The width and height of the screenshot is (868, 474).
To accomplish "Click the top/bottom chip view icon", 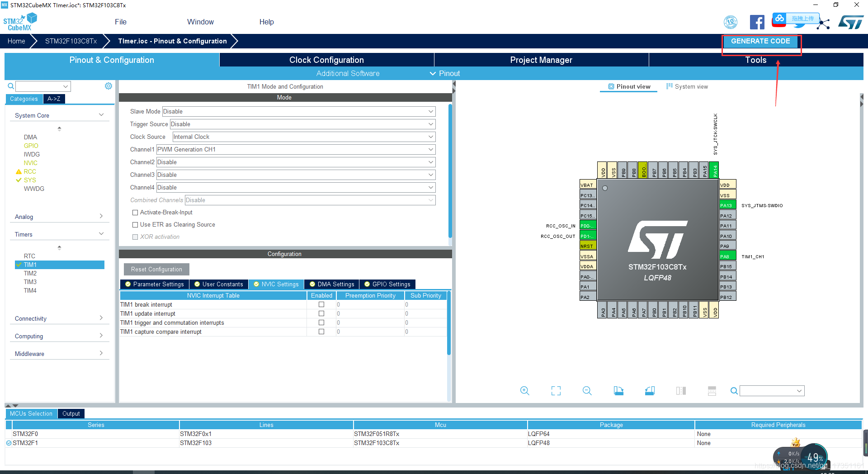I will click(x=712, y=391).
